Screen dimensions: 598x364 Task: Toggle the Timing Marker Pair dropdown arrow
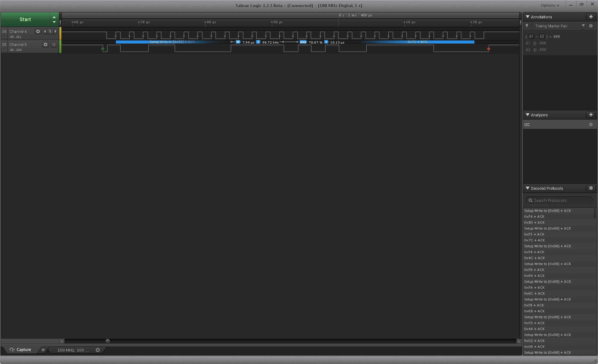(x=583, y=26)
